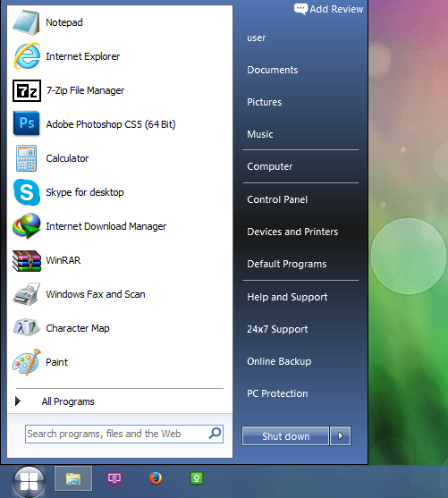Click the green webcam taskbar icon
The width and height of the screenshot is (448, 498).
pos(197,478)
